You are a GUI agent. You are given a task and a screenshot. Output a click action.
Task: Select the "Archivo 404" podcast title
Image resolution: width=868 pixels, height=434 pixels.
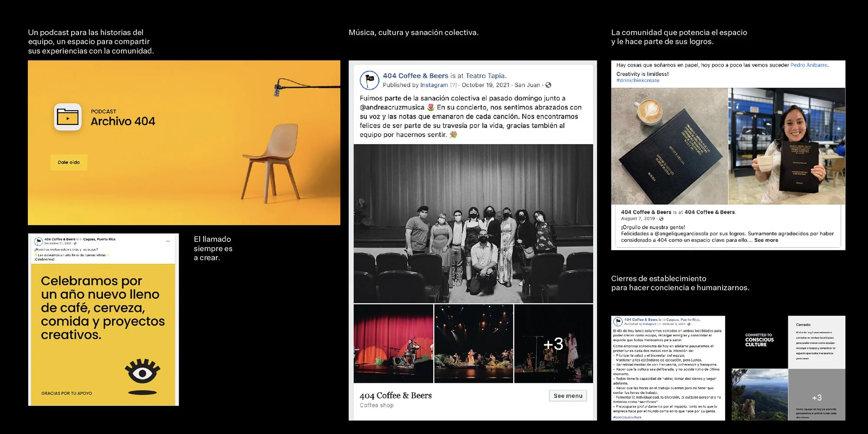point(123,121)
